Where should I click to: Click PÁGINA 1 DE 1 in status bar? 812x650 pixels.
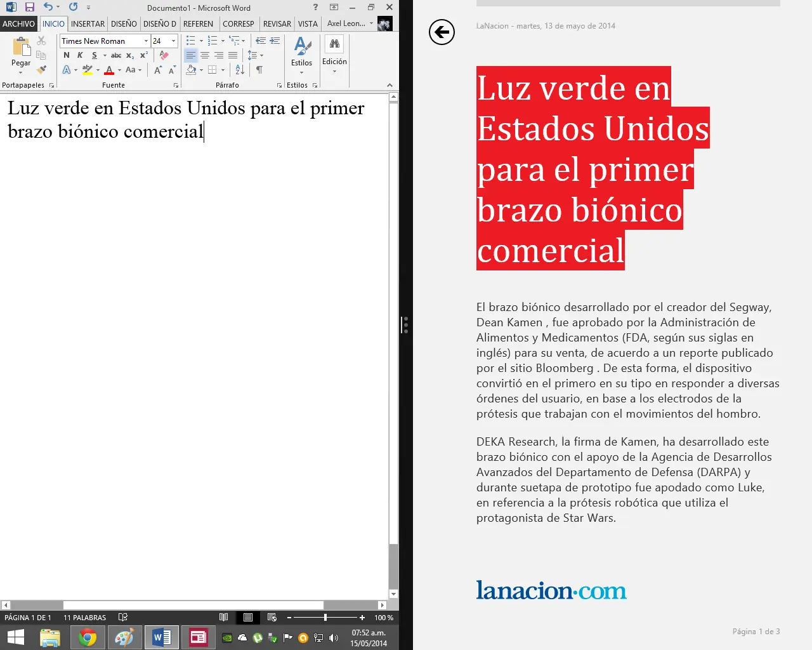point(28,617)
